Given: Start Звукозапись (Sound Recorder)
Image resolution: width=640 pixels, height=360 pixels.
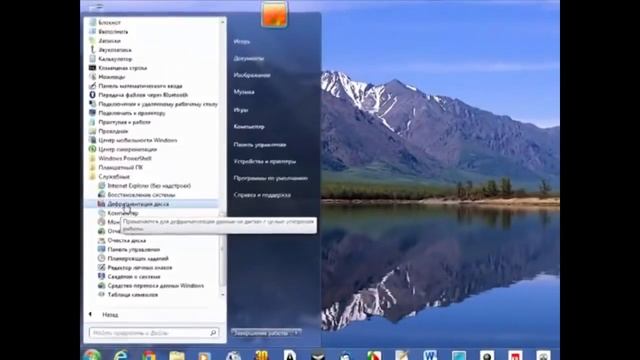Looking at the screenshot, I should (115, 50).
